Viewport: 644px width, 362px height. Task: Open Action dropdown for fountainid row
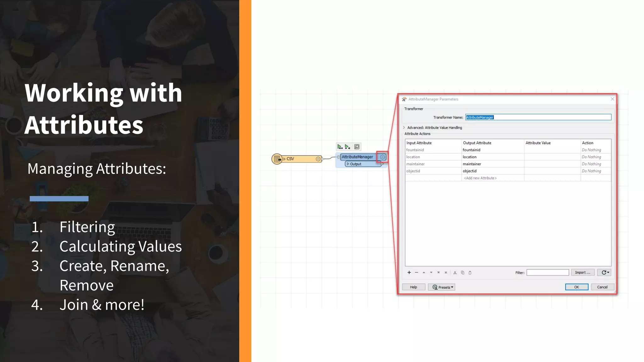click(596, 150)
